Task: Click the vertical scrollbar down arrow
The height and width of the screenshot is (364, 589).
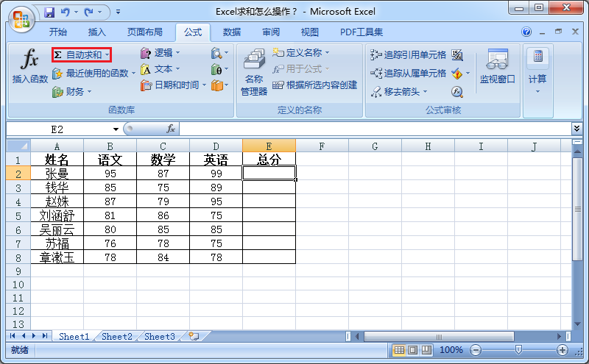Action: coord(577,324)
